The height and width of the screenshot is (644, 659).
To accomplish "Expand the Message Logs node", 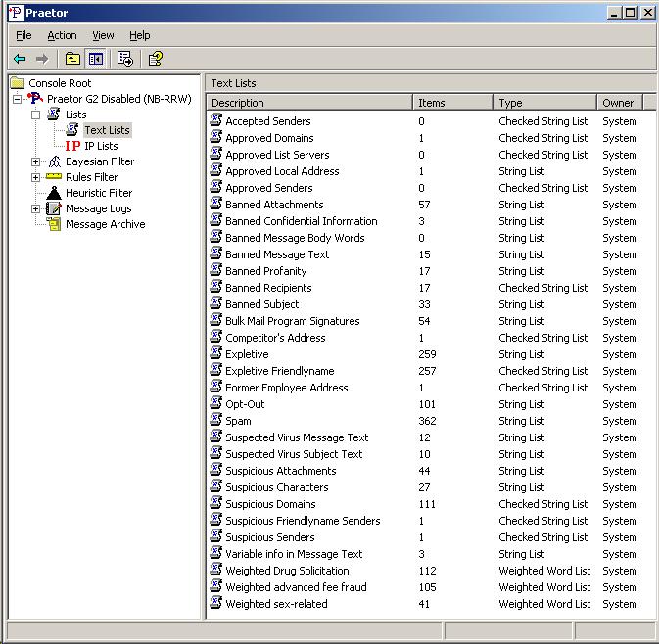I will [x=35, y=208].
